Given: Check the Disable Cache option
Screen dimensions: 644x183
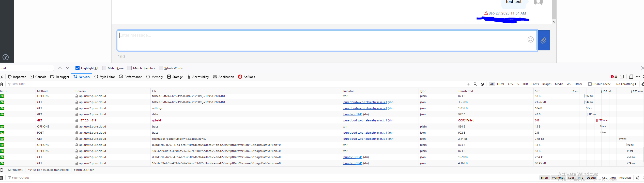Looking at the screenshot, I should [590, 84].
